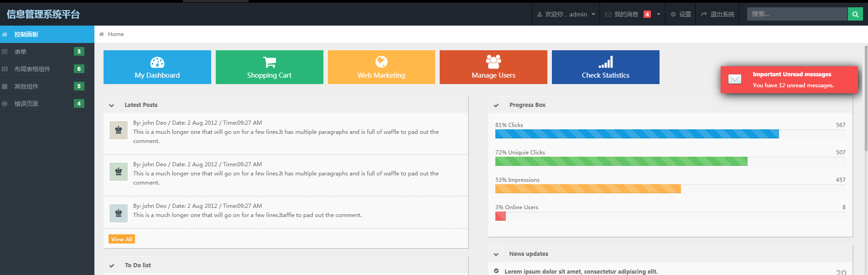Screen dimensions: 868x275
Task: Click the green 3 badge beside 表单
Action: tap(79, 52)
